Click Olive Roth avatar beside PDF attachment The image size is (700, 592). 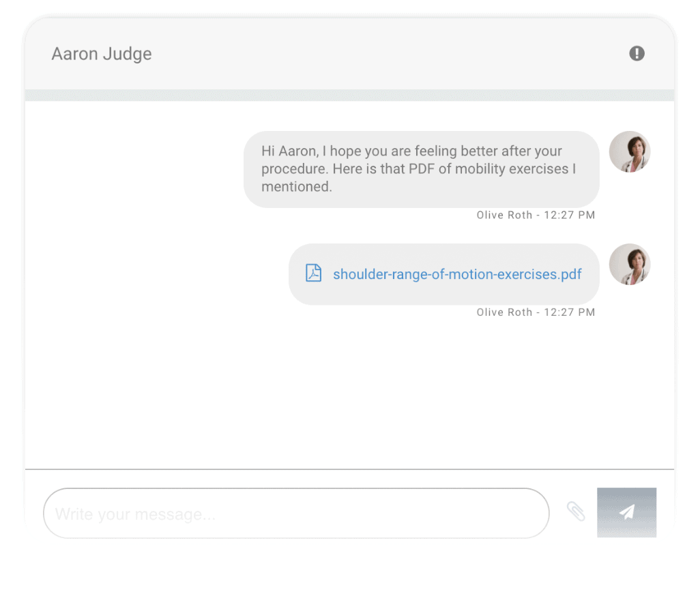point(630,264)
